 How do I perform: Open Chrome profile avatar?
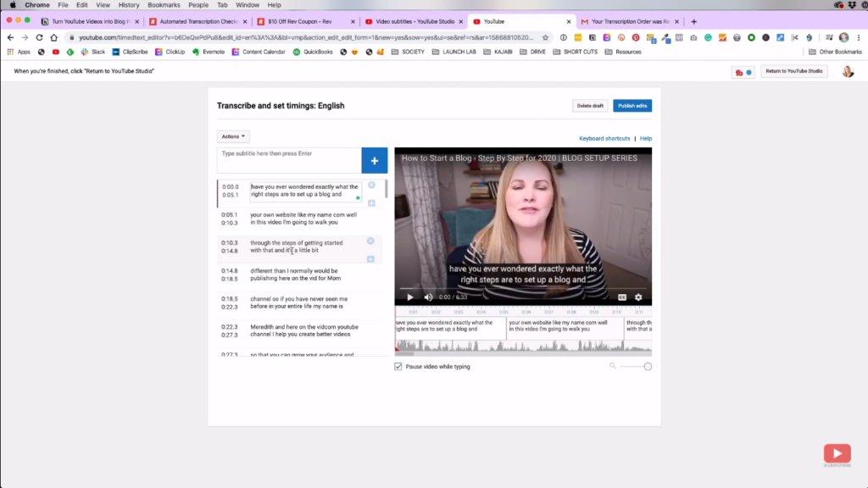click(x=843, y=37)
